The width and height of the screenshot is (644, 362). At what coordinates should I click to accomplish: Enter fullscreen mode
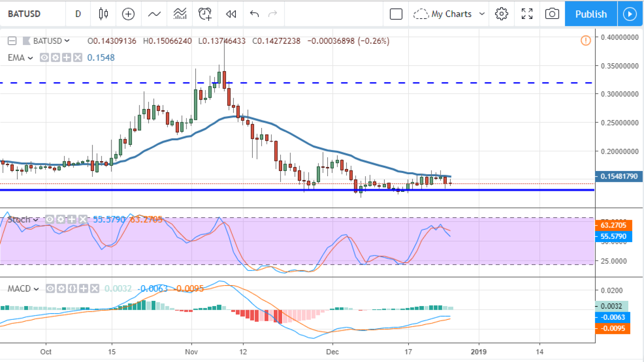click(x=527, y=14)
